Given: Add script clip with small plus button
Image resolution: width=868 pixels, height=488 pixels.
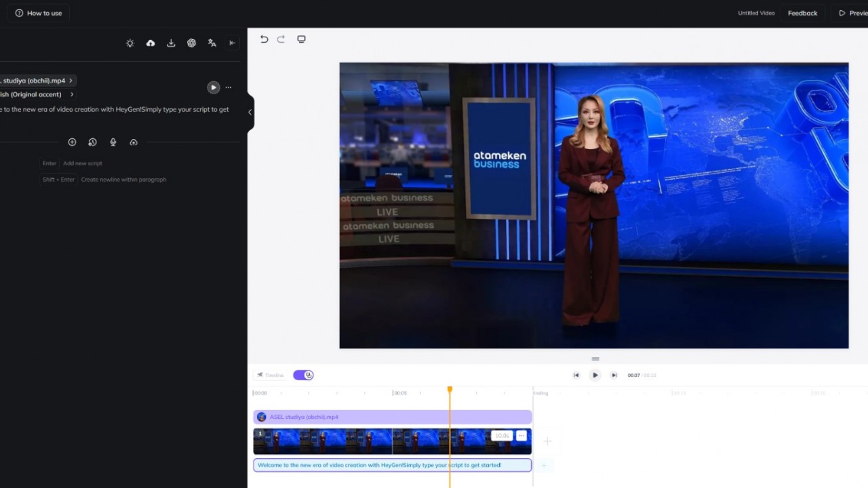Looking at the screenshot, I should pos(543,465).
